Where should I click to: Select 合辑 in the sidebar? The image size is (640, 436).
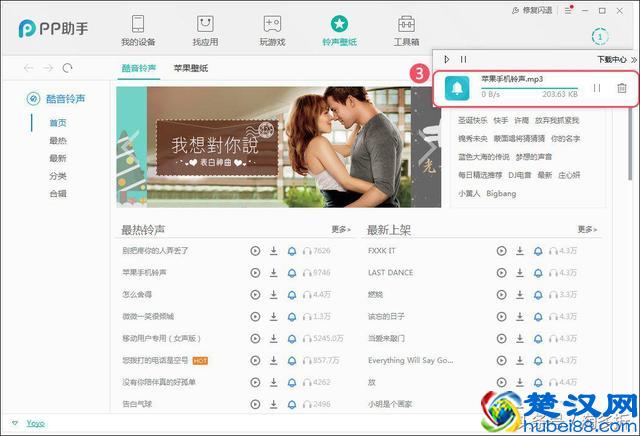(58, 194)
